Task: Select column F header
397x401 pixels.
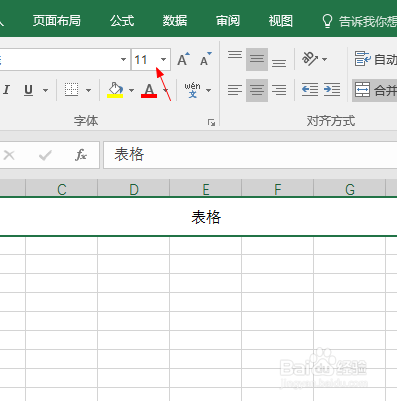Action: click(278, 189)
